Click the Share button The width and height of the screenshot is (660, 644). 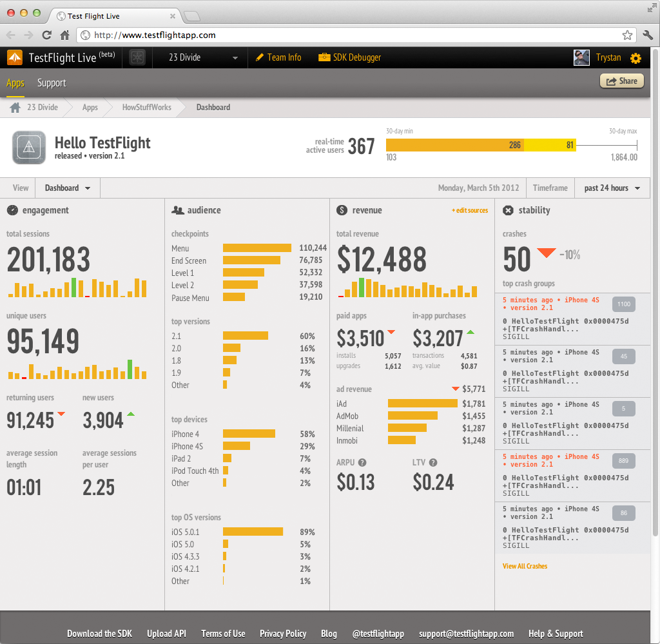pos(622,81)
